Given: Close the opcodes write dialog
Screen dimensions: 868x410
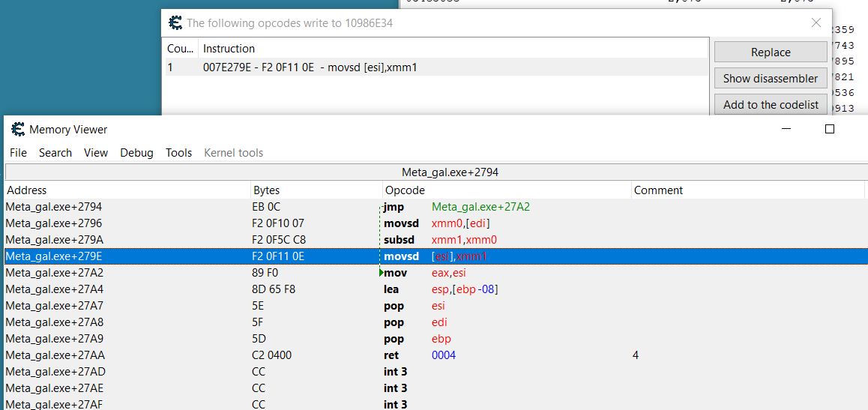Looking at the screenshot, I should coord(816,23).
